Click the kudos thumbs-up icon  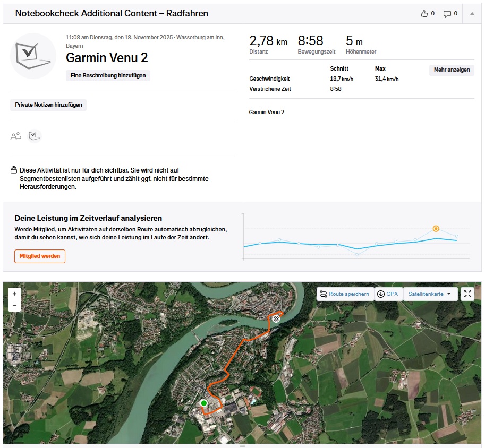424,14
